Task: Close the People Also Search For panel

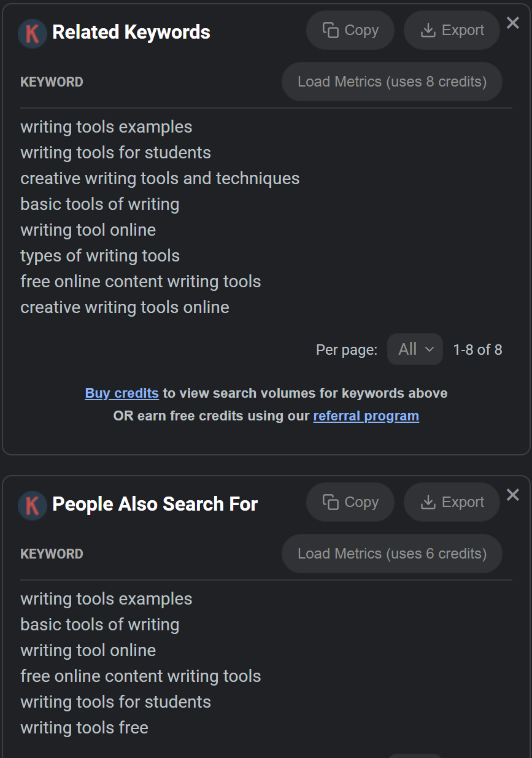Action: (513, 495)
